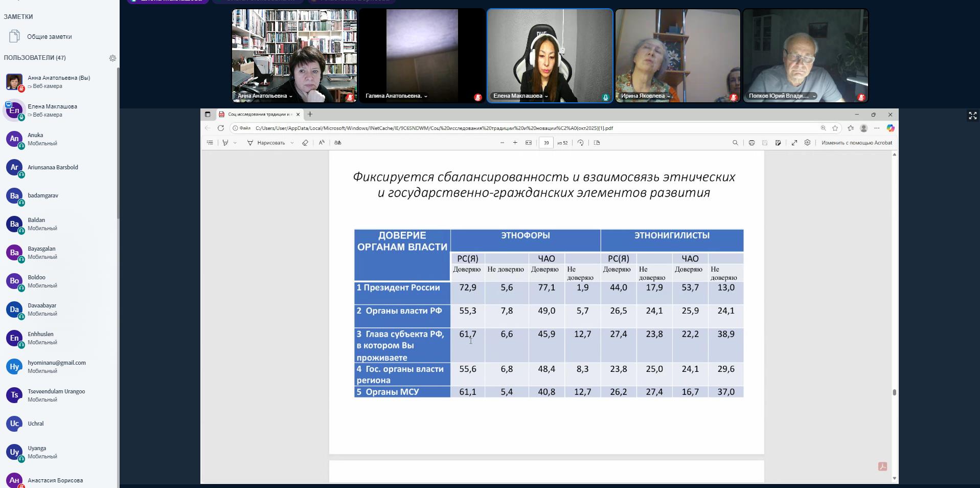Select the PDF eraser tool

pyautogui.click(x=305, y=143)
